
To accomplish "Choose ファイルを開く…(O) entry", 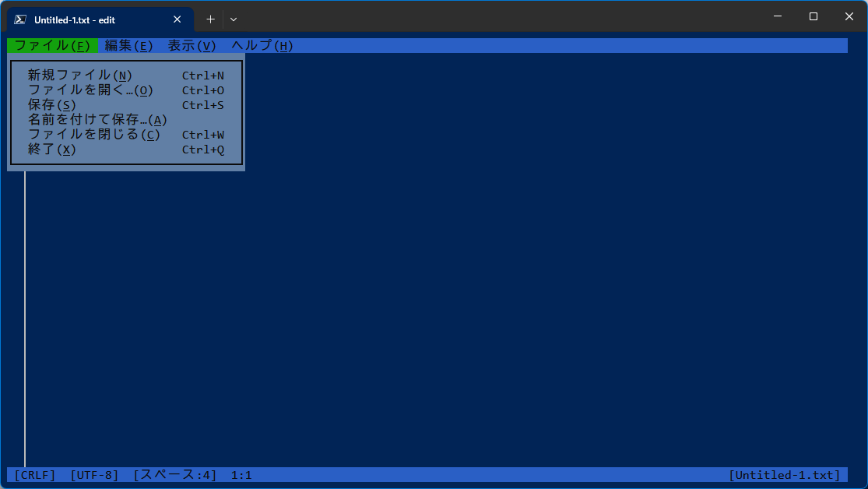I will coord(126,90).
